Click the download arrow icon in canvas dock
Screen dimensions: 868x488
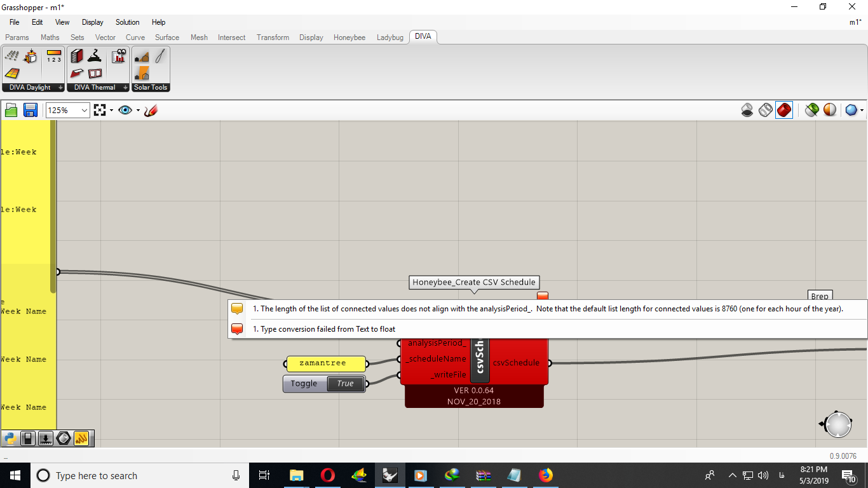pyautogui.click(x=45, y=438)
